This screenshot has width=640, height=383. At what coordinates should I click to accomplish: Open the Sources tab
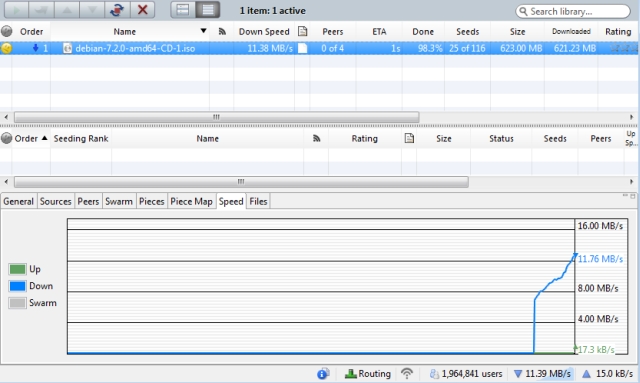click(56, 201)
